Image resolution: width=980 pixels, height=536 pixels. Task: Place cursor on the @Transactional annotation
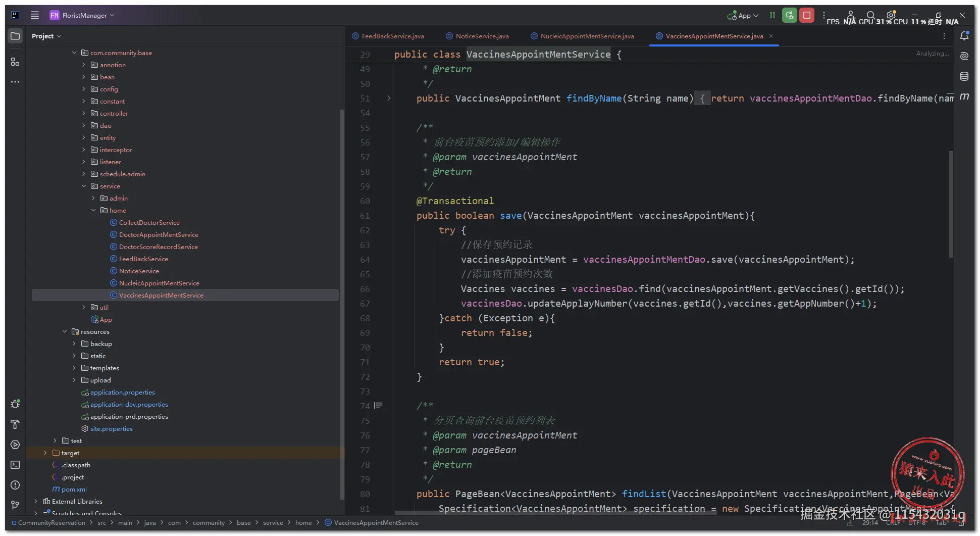click(x=455, y=201)
